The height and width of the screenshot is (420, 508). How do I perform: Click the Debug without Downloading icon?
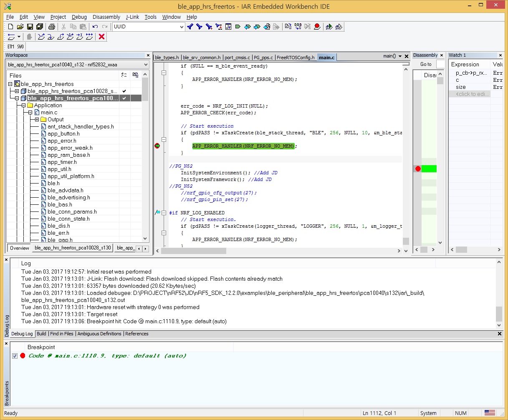[x=339, y=27]
